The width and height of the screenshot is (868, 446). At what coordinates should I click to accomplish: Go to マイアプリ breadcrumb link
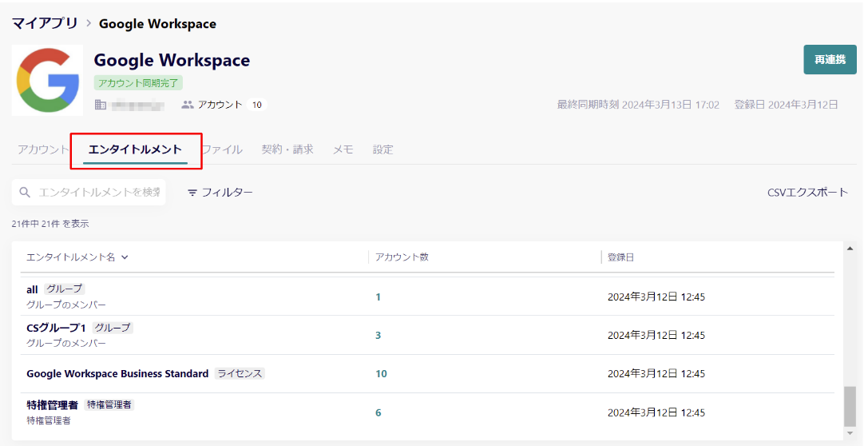45,24
